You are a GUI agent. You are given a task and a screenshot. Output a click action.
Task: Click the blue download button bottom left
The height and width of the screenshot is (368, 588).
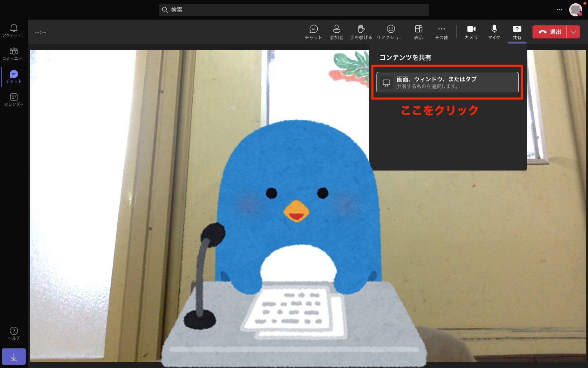tap(13, 356)
